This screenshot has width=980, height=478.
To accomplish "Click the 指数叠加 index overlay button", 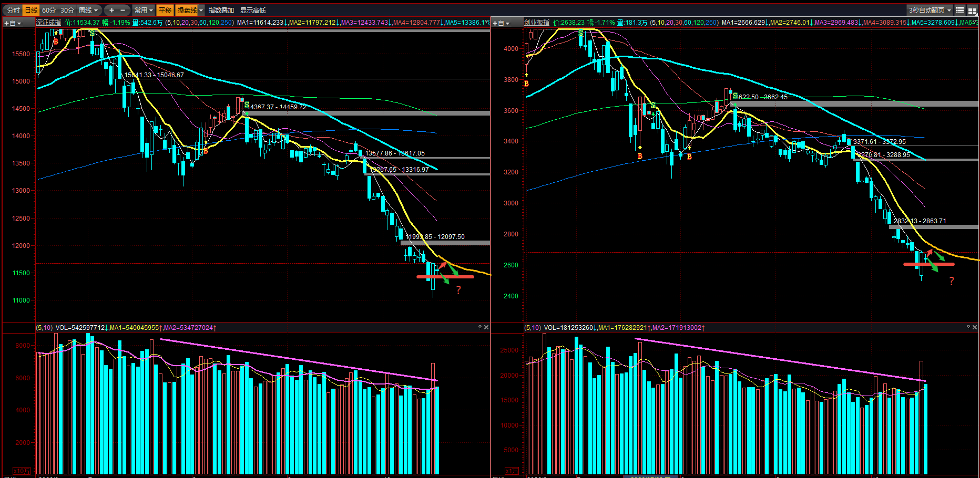I will click(x=221, y=10).
